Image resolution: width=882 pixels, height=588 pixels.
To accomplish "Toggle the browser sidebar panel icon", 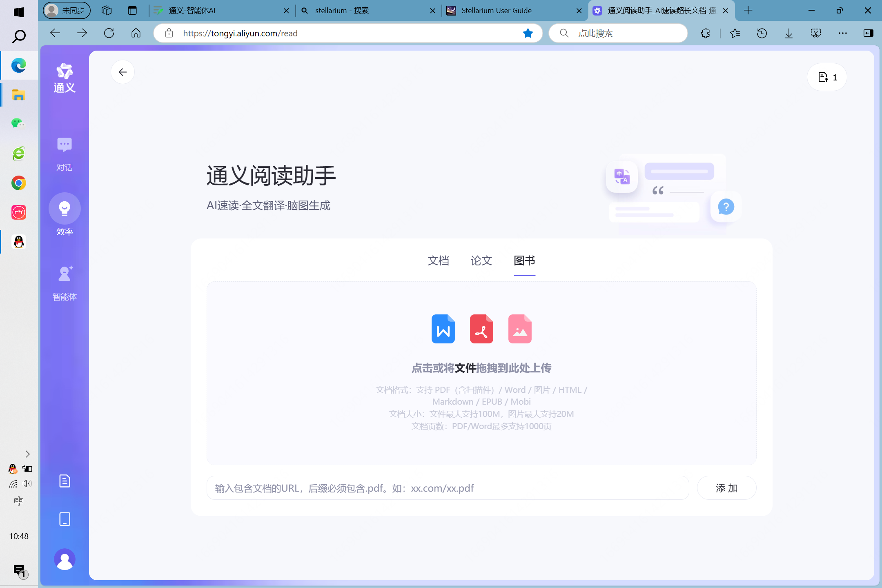I will coord(869,33).
